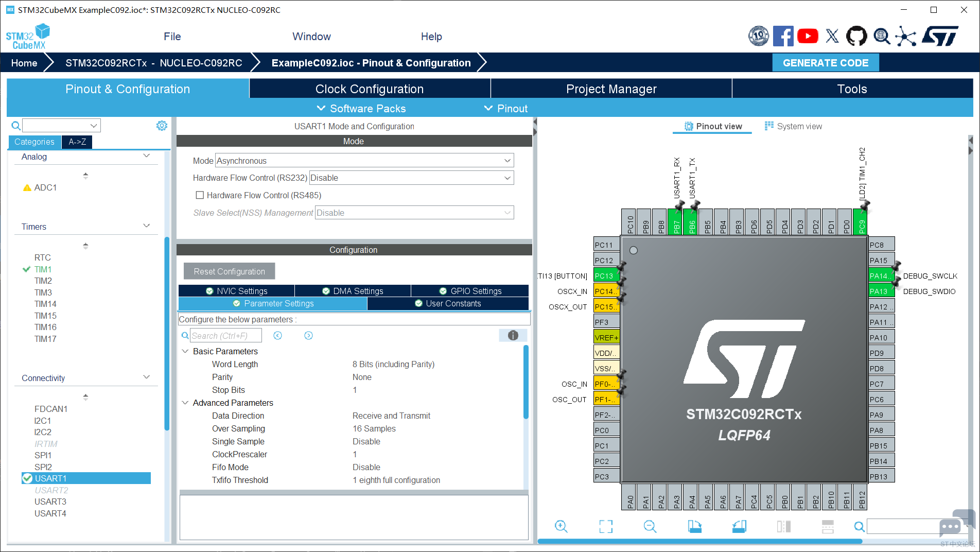
Task: Open the Pinout dropdown menu
Action: point(506,109)
